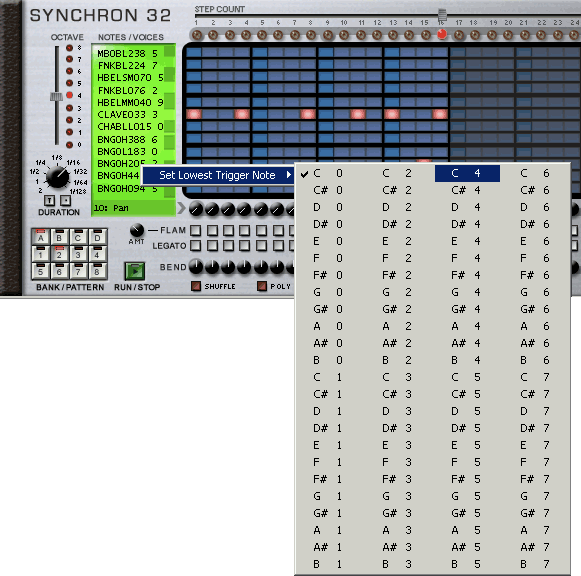Click the triplet T duration button
Viewport: 581px width, 576px height.
49,200
